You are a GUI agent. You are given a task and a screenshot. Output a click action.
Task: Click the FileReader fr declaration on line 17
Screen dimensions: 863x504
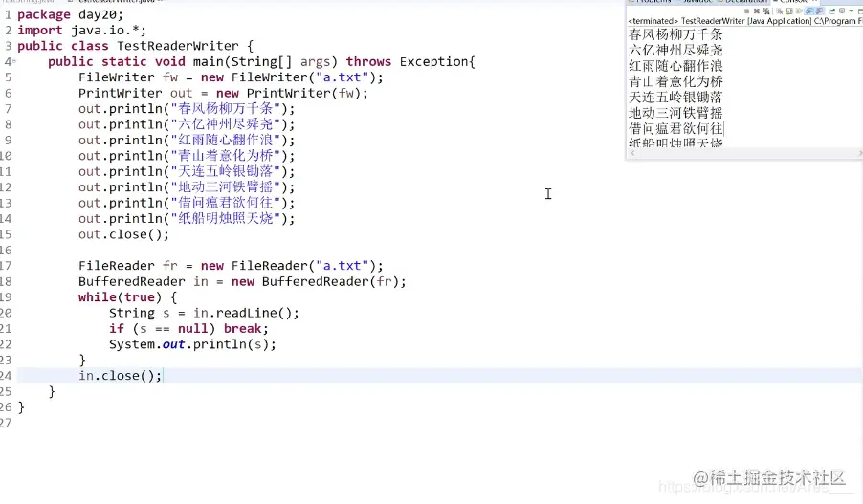click(x=231, y=266)
